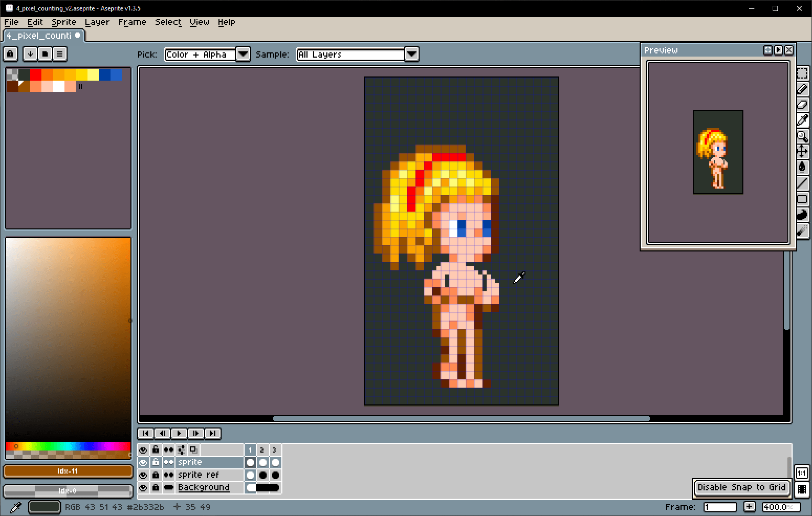Toggle visibility of the Background layer
812x516 pixels.
[x=143, y=488]
